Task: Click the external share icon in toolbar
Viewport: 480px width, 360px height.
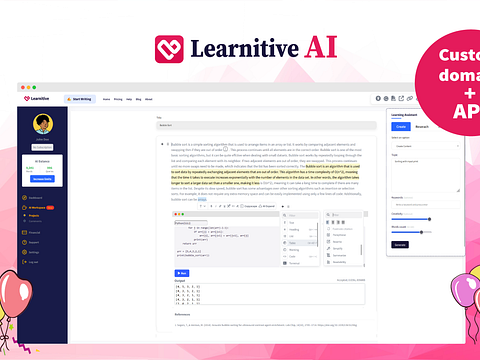Action: point(401,98)
